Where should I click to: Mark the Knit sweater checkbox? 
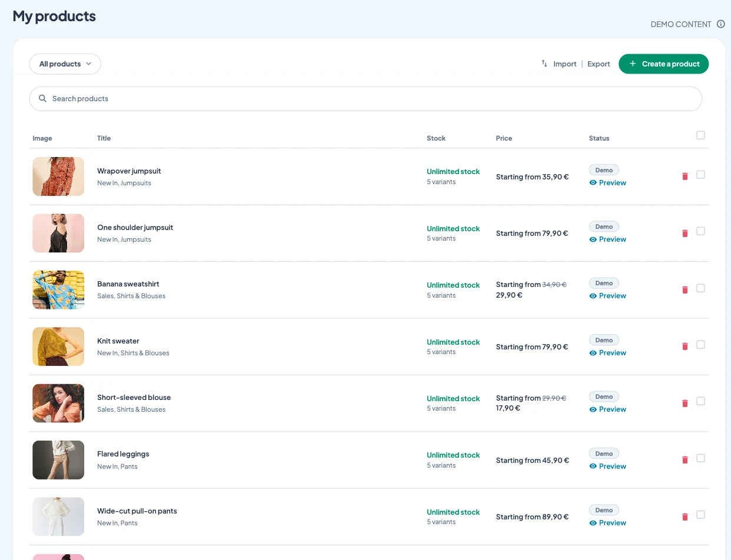[x=700, y=345]
